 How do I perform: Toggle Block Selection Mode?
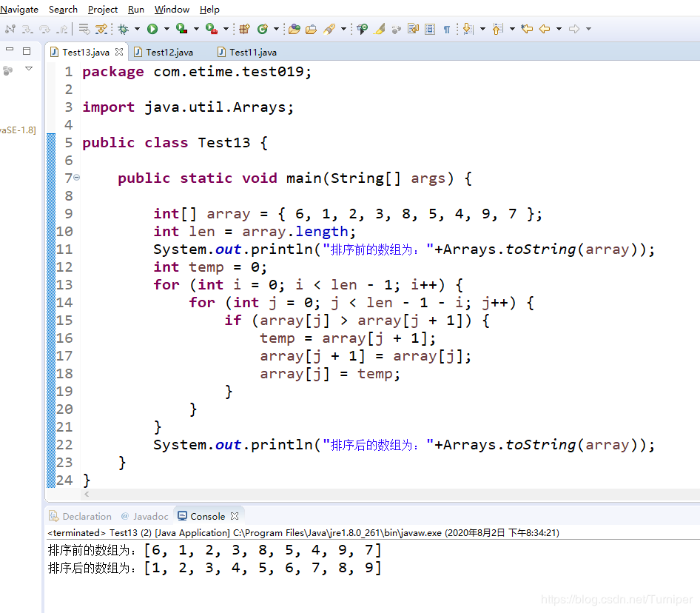coord(430,29)
